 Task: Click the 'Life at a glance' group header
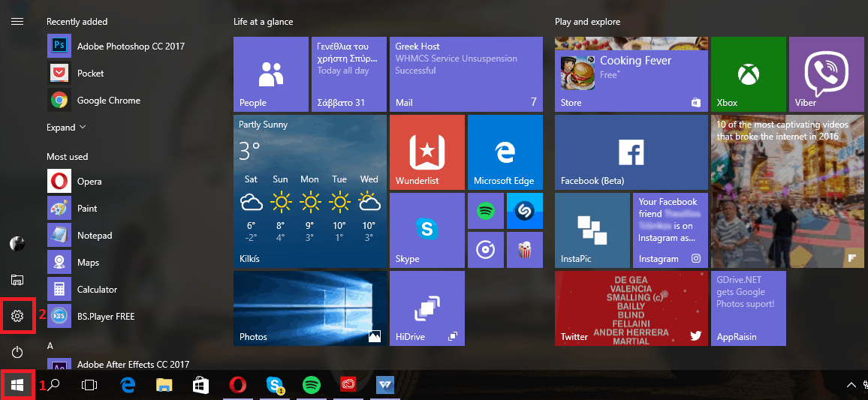tap(264, 22)
